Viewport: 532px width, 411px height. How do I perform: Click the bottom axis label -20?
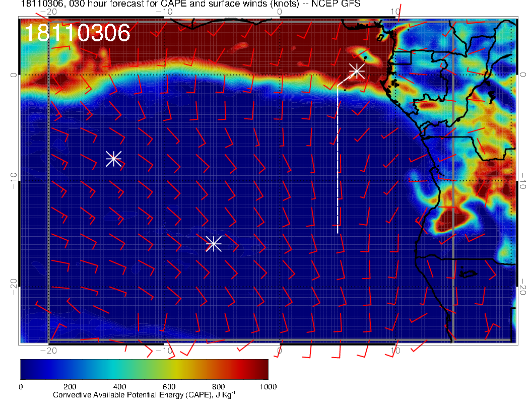(x=48, y=351)
